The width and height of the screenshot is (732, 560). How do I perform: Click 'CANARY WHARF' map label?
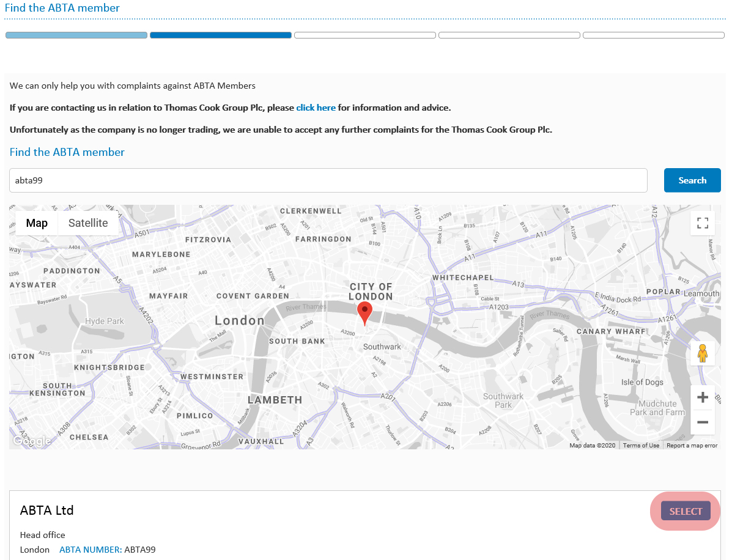pyautogui.click(x=611, y=331)
